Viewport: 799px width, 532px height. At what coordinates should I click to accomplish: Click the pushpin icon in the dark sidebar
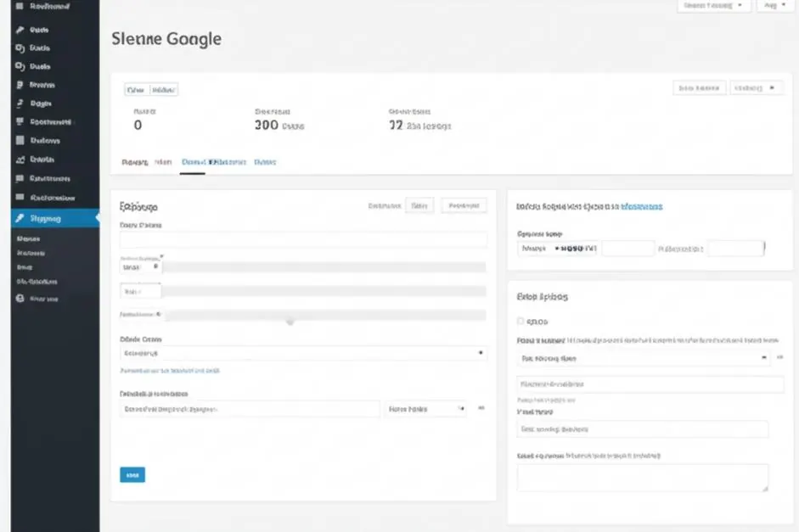tap(20, 30)
